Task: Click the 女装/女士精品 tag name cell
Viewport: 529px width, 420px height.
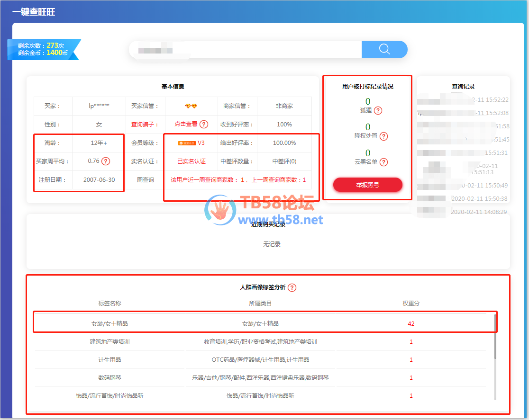Action: click(109, 323)
